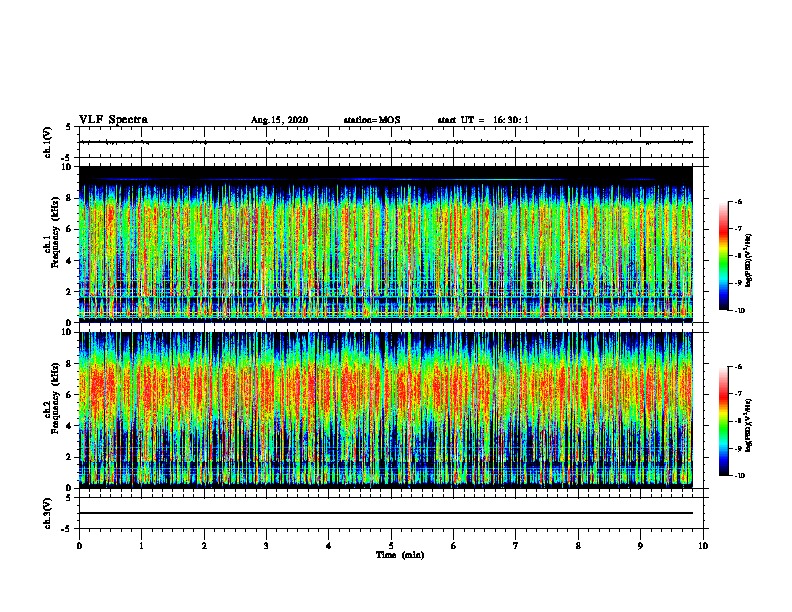This screenshot has height=612, width=792.
Task: Click the "-6" label on ch.2 colorbar
Action: [738, 367]
